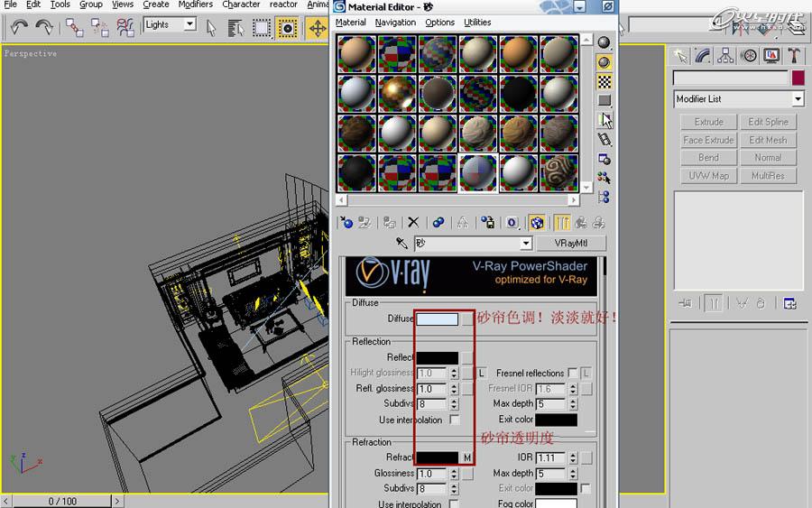Activate the Select and Link tool
The image size is (812, 508).
coord(75,27)
